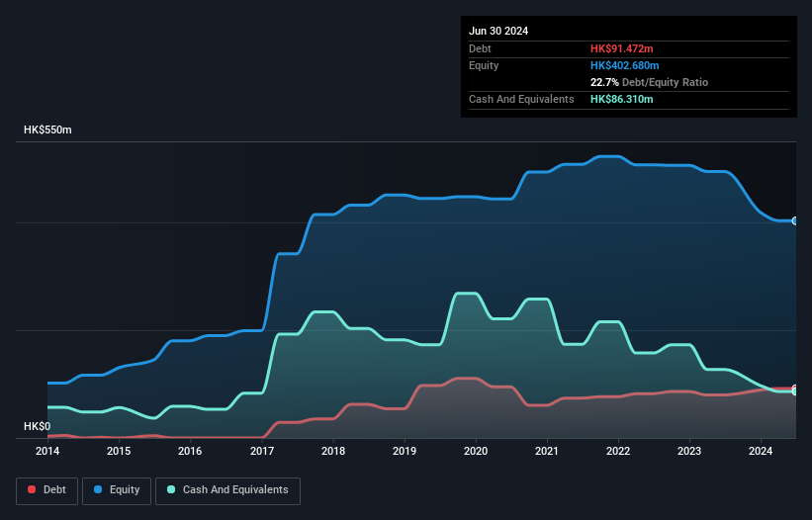Click the HK$402.680m equity value
812x520 pixels.
(624, 65)
